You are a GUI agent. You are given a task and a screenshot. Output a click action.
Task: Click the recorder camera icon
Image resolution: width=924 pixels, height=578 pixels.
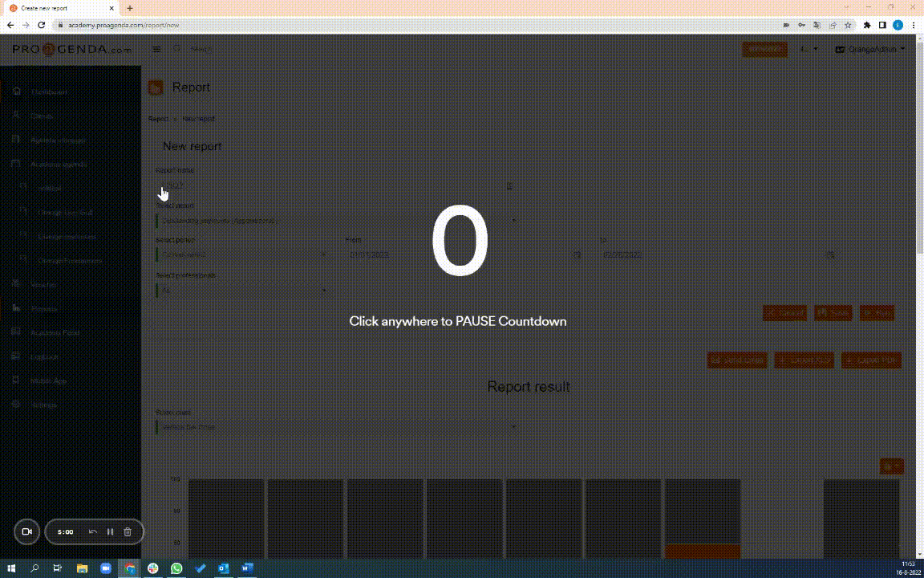click(x=26, y=531)
